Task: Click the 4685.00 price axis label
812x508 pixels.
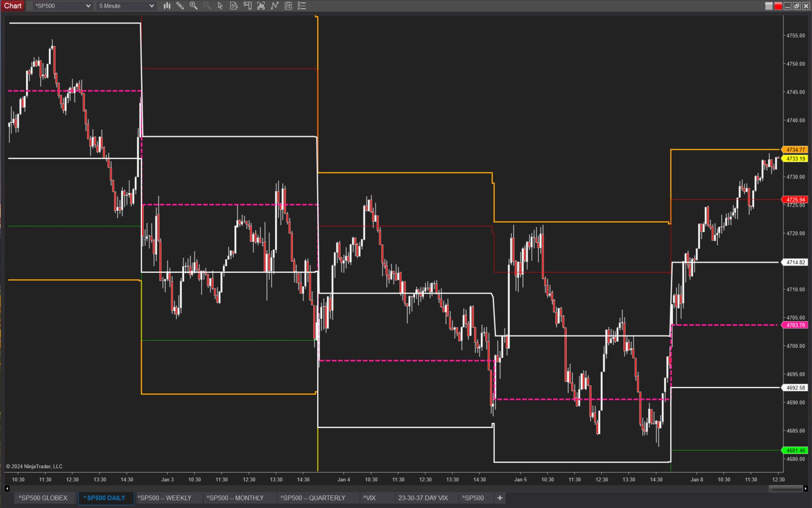Action: coord(796,431)
